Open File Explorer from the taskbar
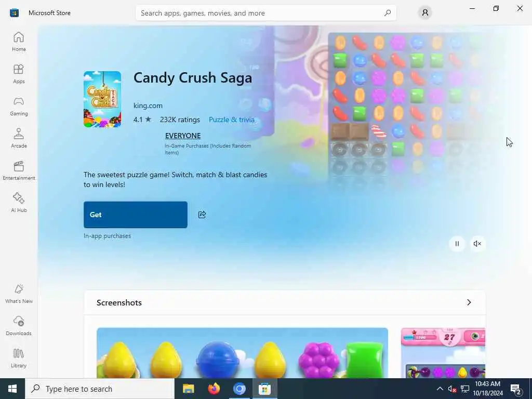 188,389
